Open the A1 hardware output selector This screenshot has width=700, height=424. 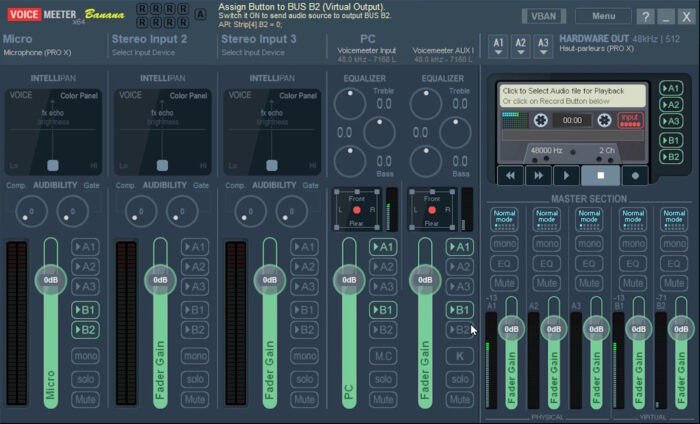click(x=498, y=46)
